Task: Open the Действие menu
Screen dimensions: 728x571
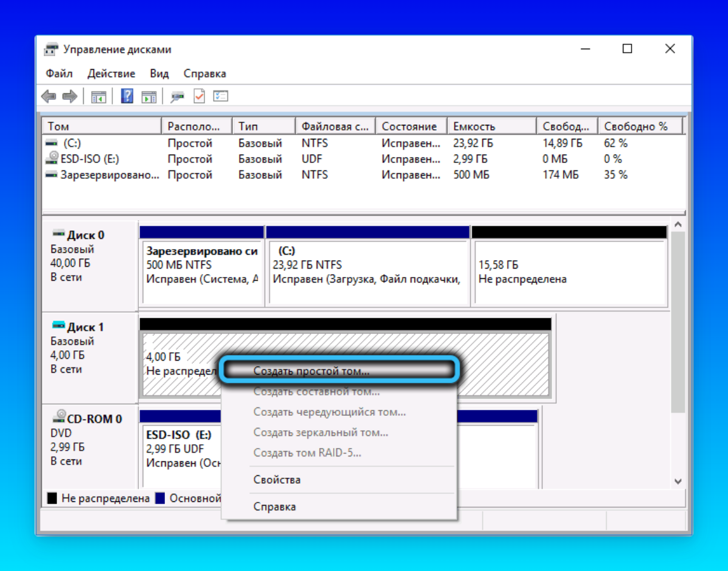Action: pos(111,73)
